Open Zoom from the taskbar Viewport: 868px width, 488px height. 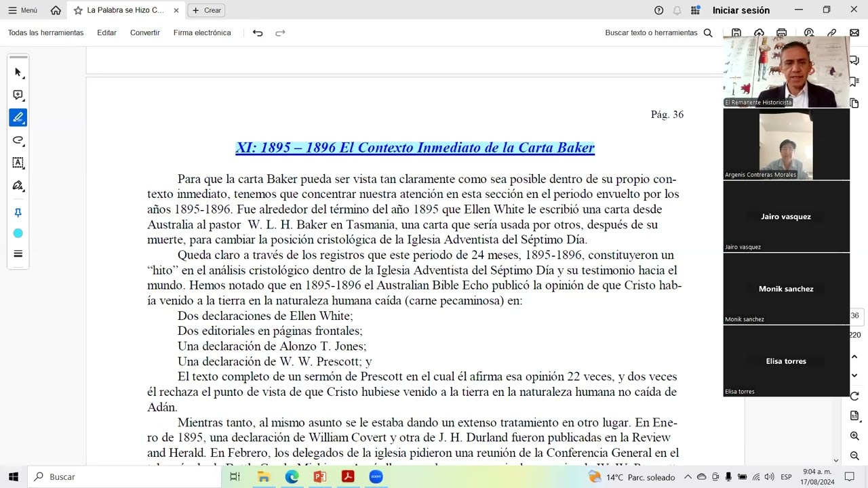click(x=376, y=476)
